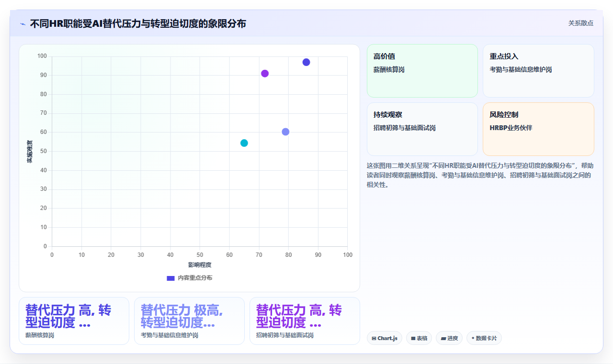Click the 实施难度 y-axis title

[30, 152]
